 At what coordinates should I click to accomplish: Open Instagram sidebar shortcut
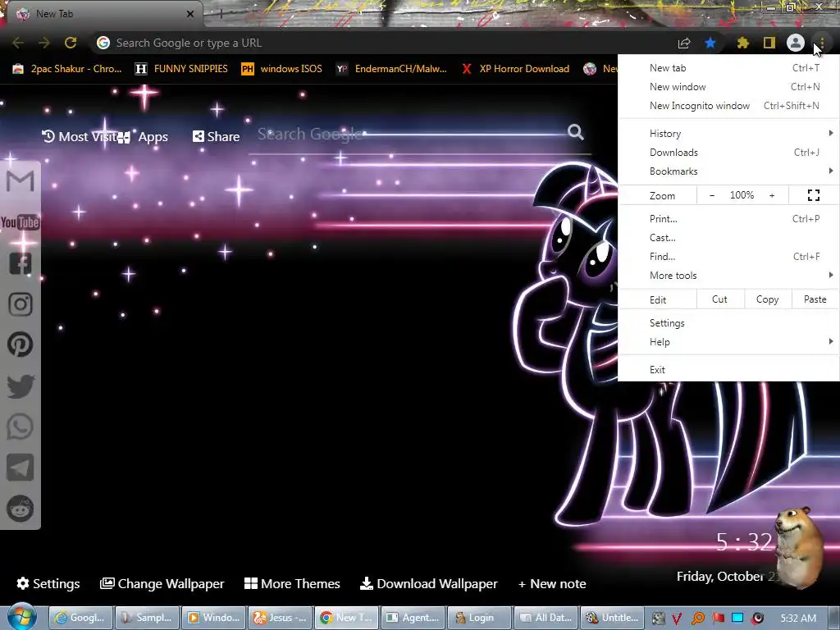coord(21,304)
